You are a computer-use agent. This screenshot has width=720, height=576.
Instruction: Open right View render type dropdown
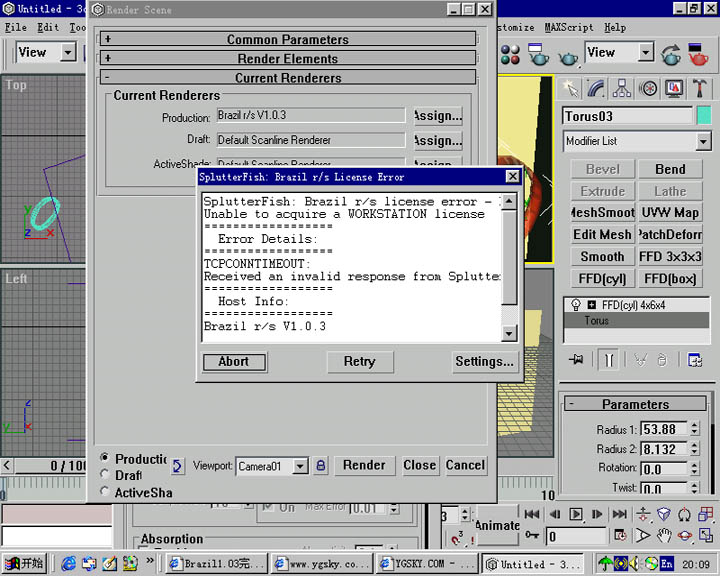646,52
